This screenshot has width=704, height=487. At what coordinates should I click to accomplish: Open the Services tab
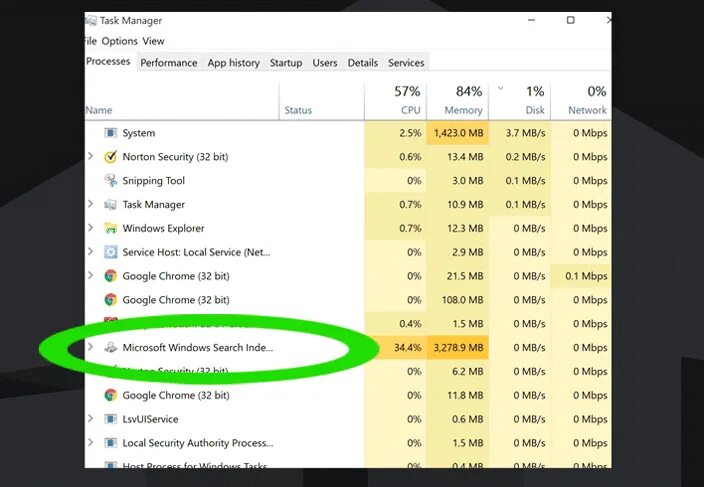coord(406,63)
